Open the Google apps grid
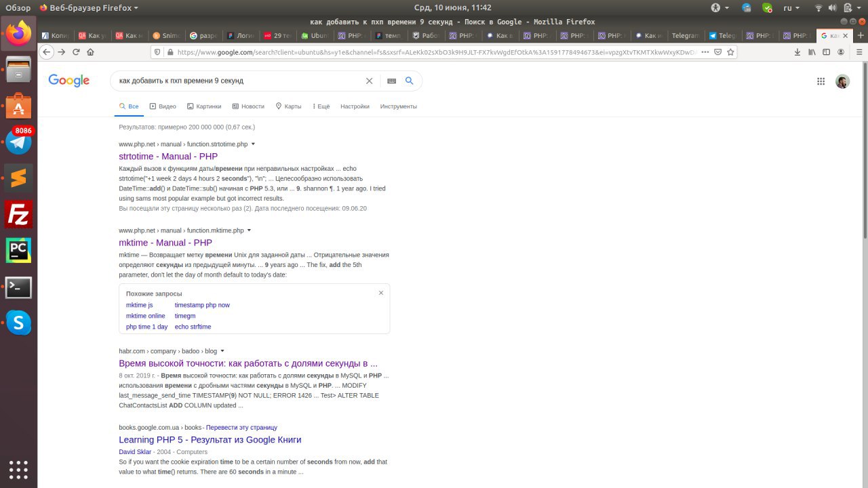The image size is (868, 488). click(x=821, y=81)
